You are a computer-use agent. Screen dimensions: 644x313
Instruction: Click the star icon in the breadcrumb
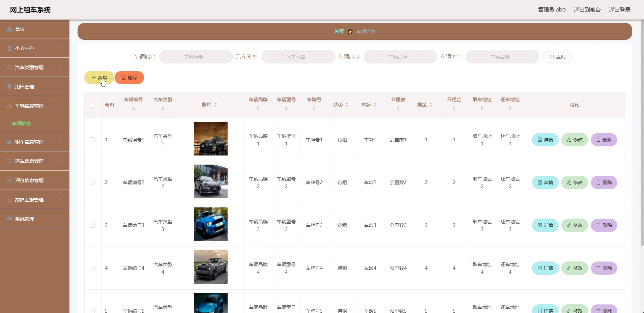(x=350, y=31)
